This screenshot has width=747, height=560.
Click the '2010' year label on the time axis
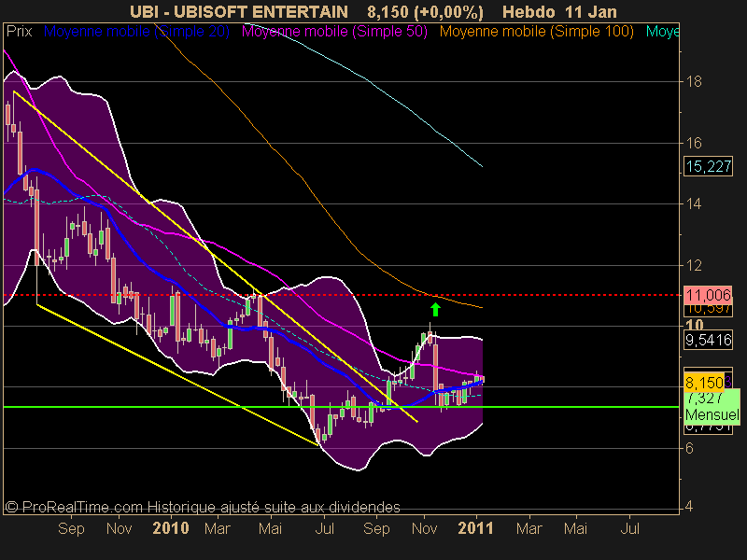pos(171,528)
